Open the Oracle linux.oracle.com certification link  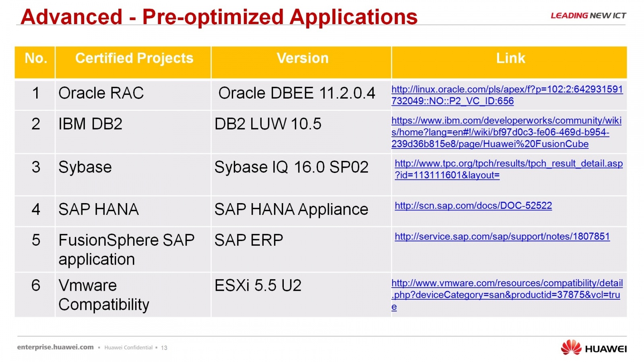tap(507, 95)
